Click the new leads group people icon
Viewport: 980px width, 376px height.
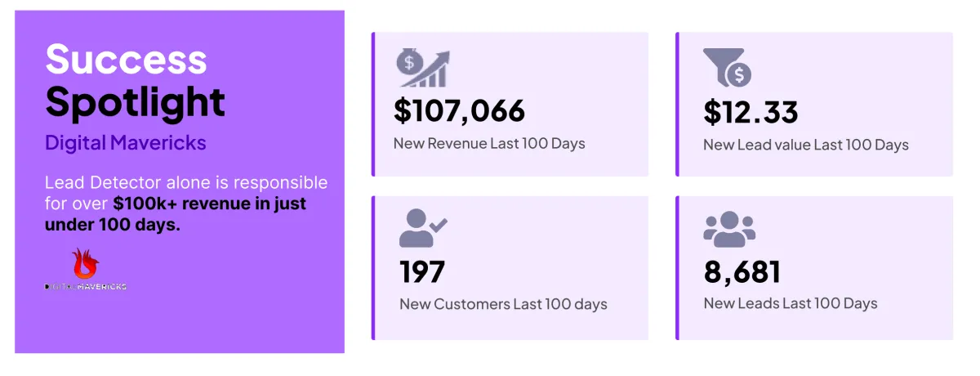pos(729,228)
